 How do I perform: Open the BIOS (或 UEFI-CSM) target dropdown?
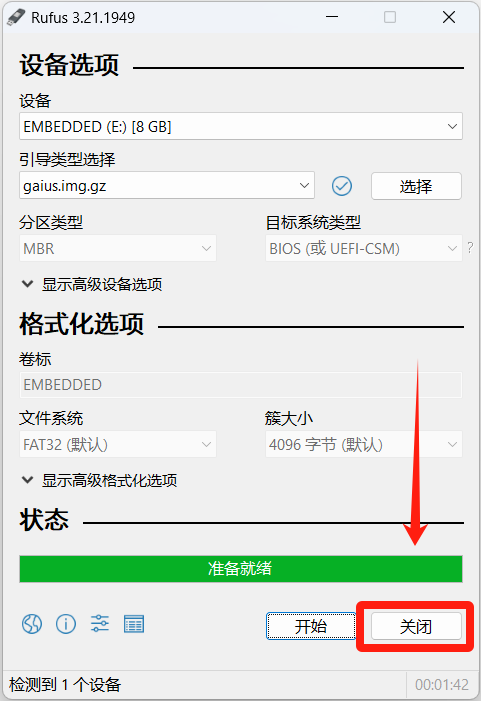[363, 248]
